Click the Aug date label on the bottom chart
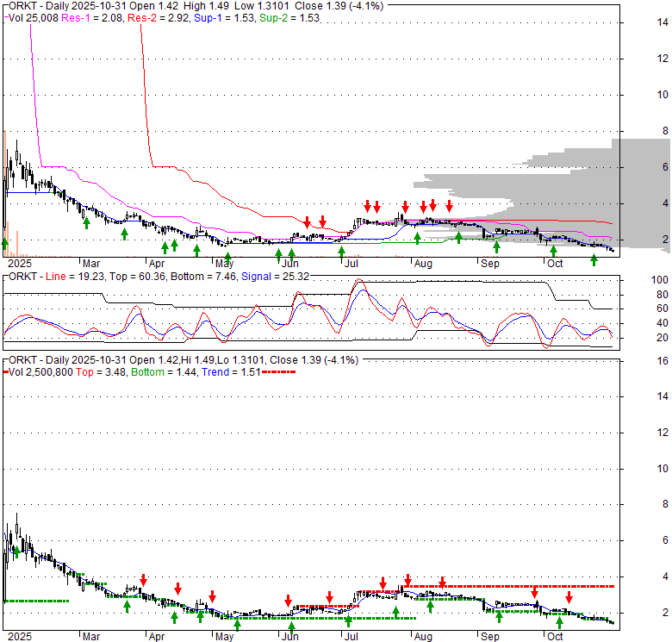This screenshot has width=672, height=642. [423, 637]
